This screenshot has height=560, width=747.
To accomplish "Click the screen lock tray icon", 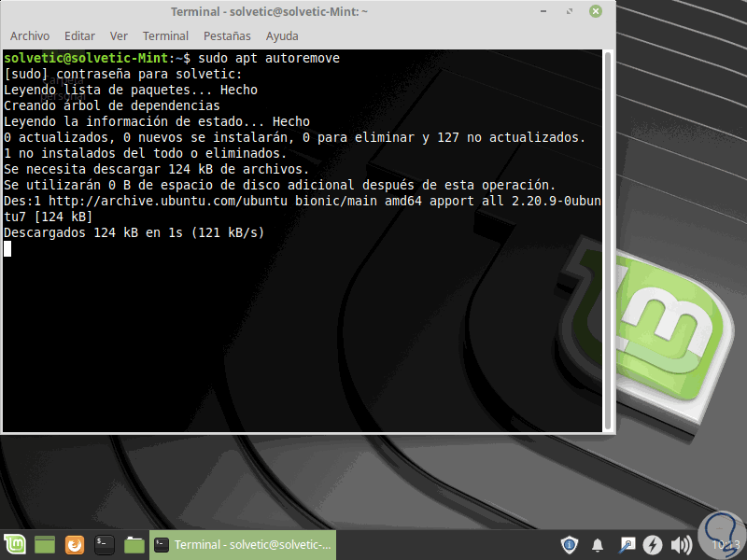I will [x=626, y=544].
